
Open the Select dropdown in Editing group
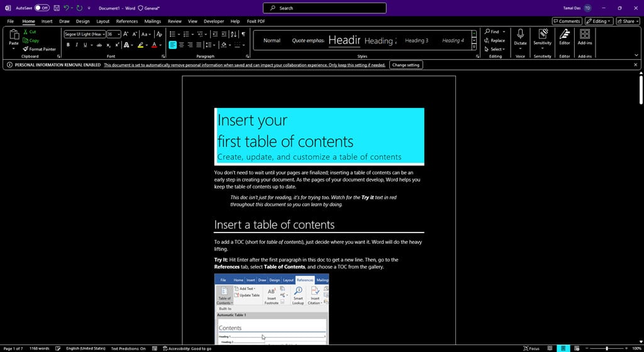click(494, 49)
